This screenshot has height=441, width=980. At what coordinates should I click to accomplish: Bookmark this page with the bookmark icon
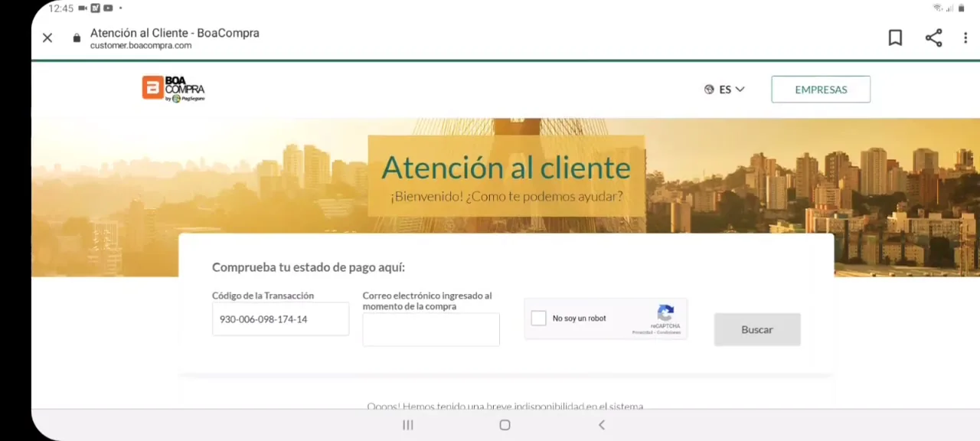895,38
